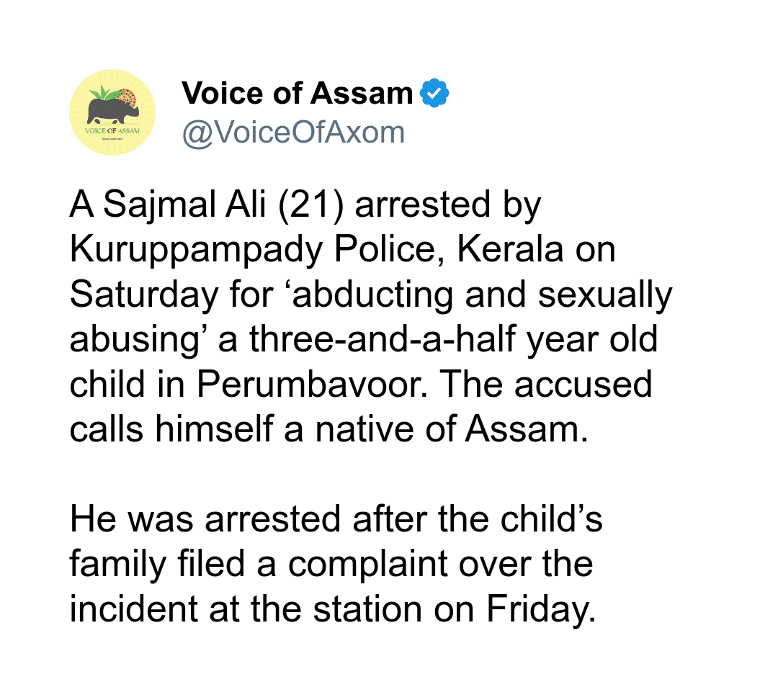Click the age "(21)" in the tweet

308,206
